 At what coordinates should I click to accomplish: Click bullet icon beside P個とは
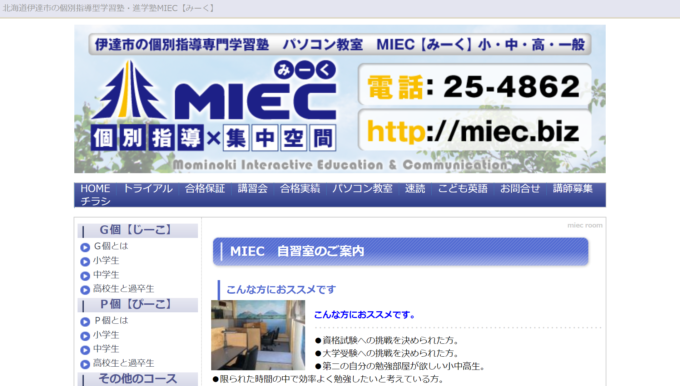(x=85, y=322)
